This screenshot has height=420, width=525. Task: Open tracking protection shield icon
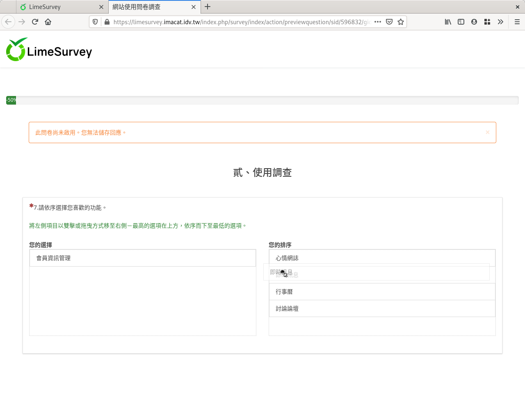[x=95, y=22]
